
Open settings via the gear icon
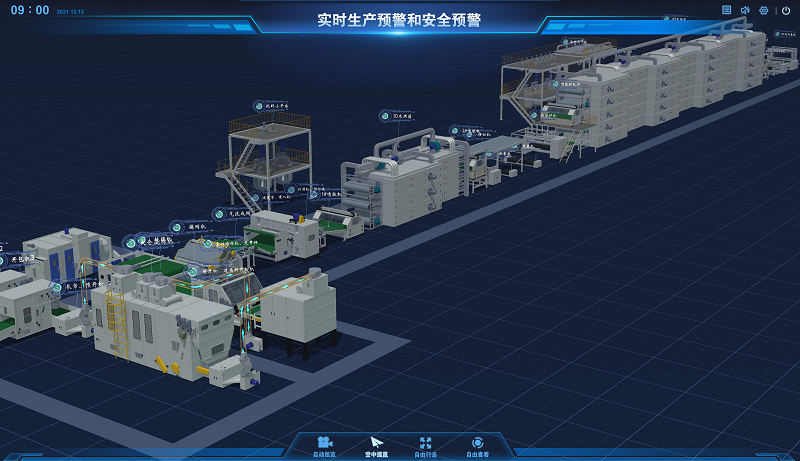point(764,10)
